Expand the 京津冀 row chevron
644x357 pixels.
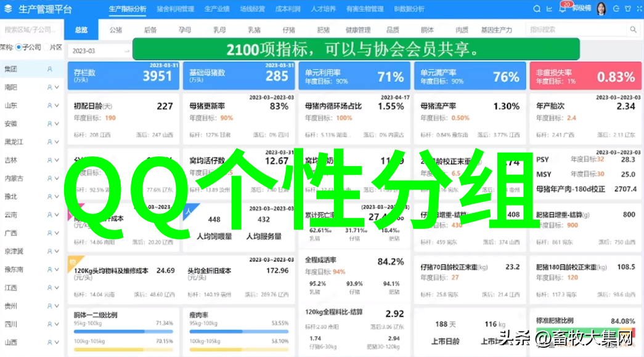[x=57, y=251]
